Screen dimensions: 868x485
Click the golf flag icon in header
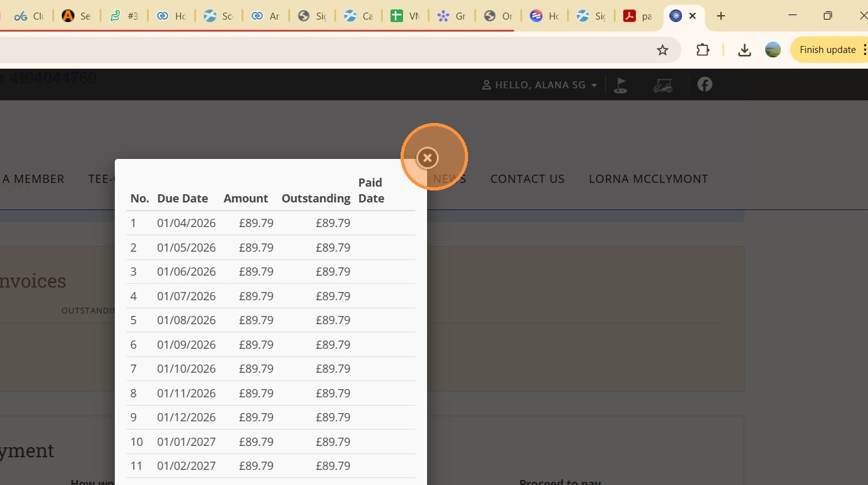coord(621,85)
